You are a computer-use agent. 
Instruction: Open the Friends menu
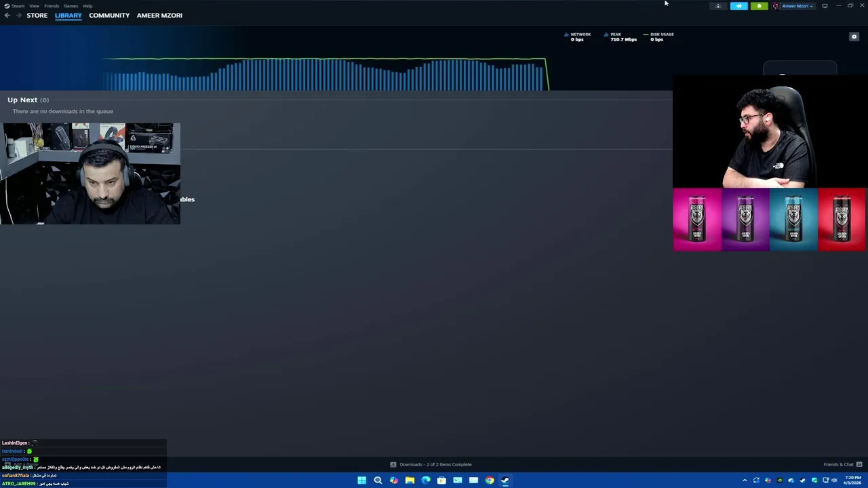[52, 6]
